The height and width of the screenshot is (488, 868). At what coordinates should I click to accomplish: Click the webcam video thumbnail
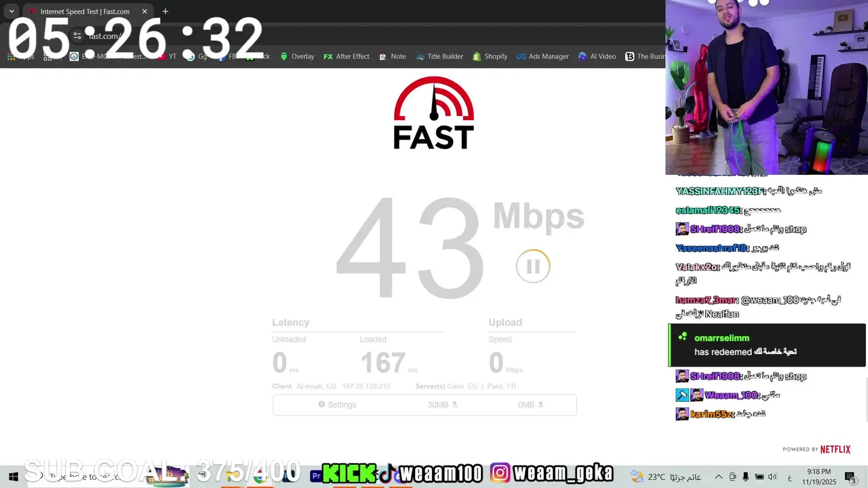(x=766, y=87)
